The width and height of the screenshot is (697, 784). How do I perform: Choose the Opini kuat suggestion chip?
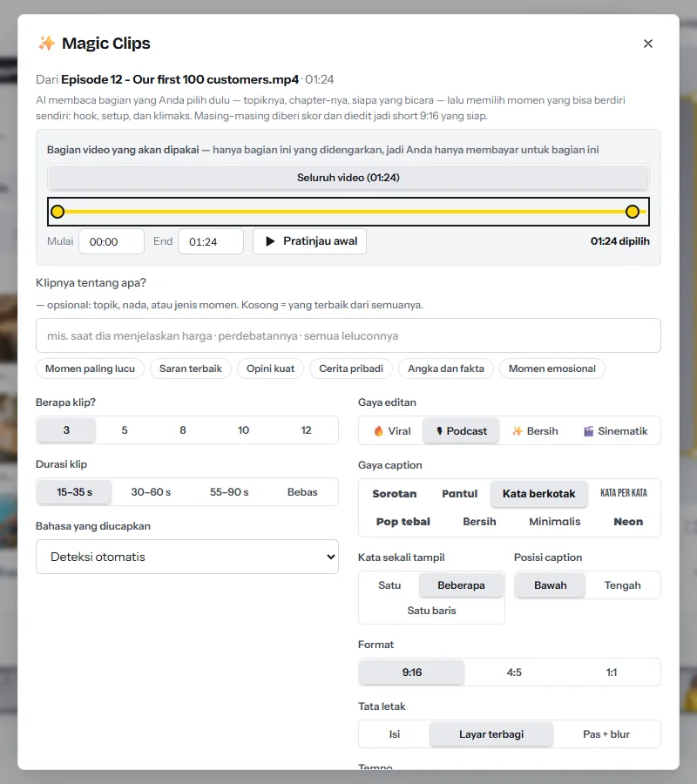[270, 368]
